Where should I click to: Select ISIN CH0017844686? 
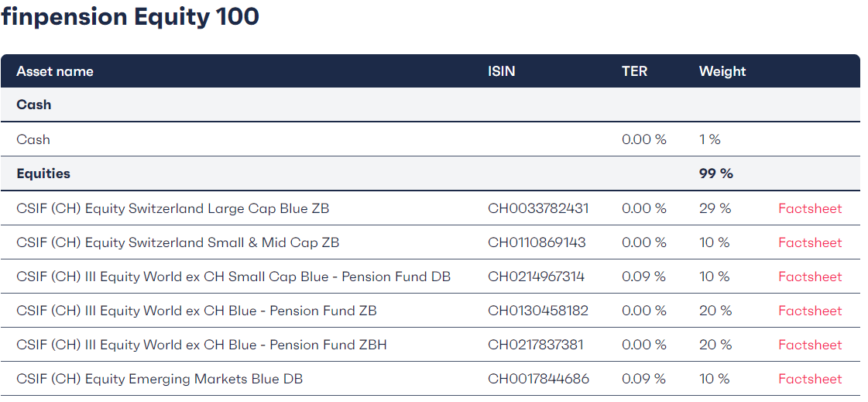[x=539, y=380]
